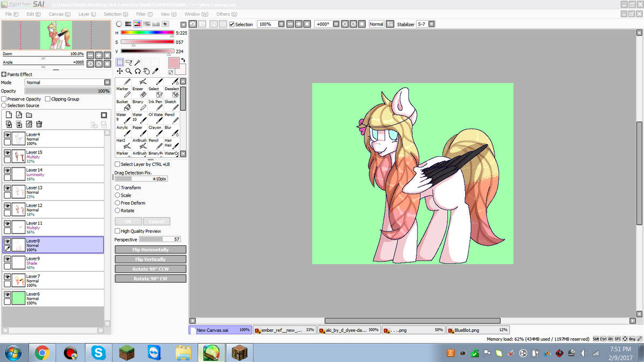644x362 pixels.
Task: Select the eyedropper color picker tool
Action: pyautogui.click(x=155, y=71)
